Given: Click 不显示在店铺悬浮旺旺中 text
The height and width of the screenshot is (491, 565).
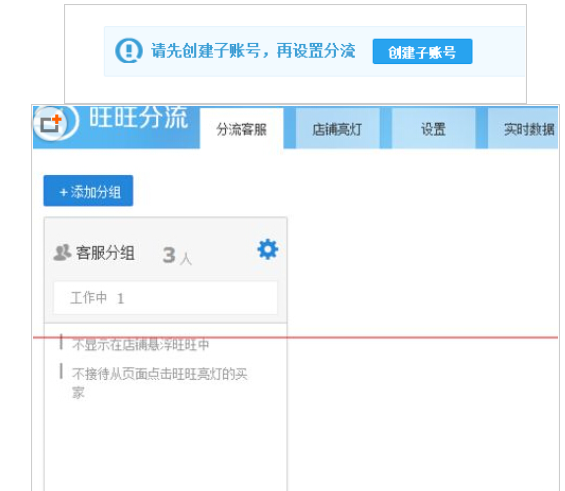Looking at the screenshot, I should [x=141, y=345].
